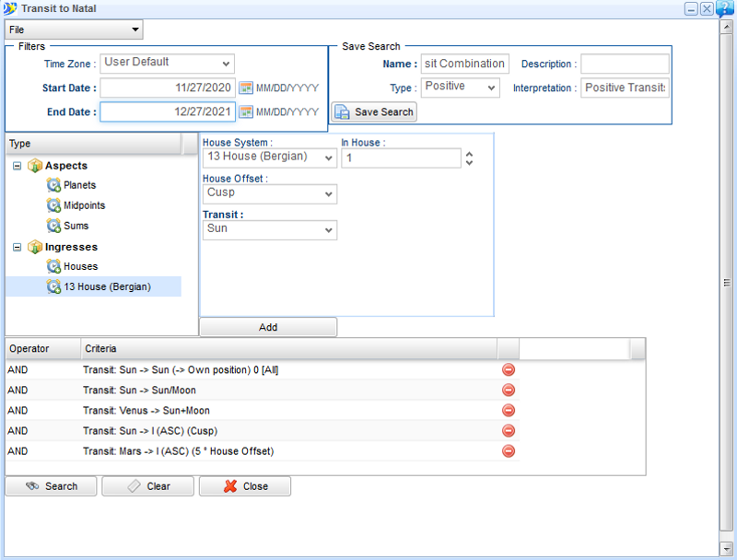Delete the Venus -> Sun+Moon criteria
Screen dimensions: 737x560
(508, 411)
